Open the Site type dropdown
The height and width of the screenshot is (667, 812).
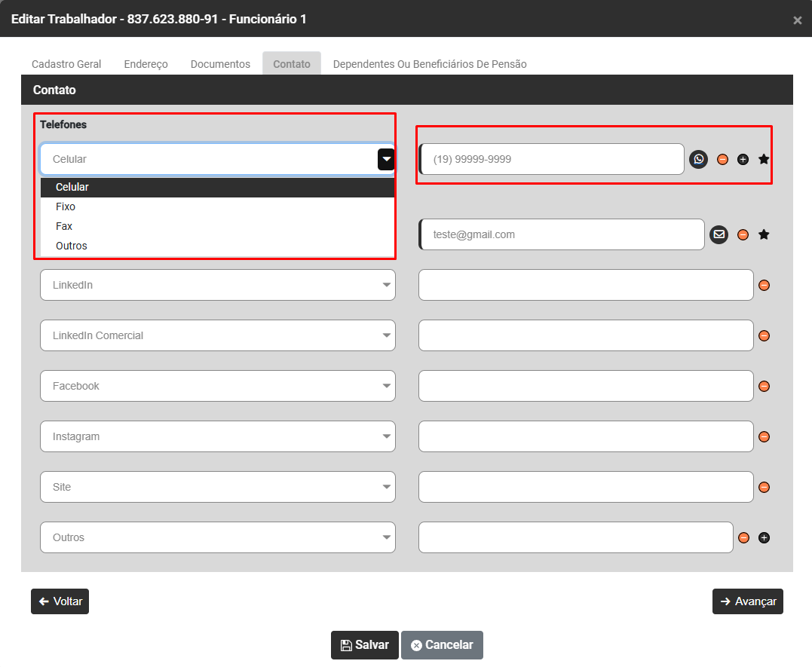tap(217, 487)
